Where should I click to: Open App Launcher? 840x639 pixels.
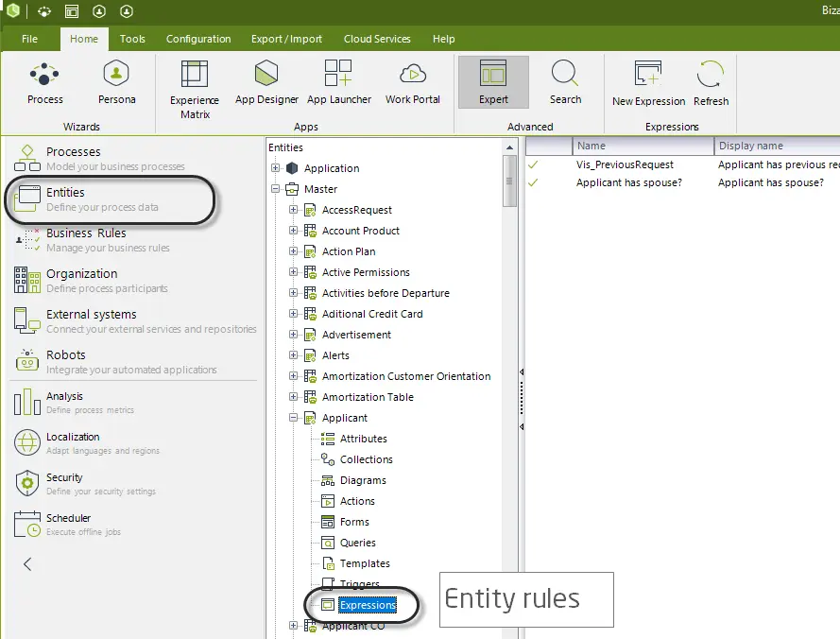click(x=338, y=83)
